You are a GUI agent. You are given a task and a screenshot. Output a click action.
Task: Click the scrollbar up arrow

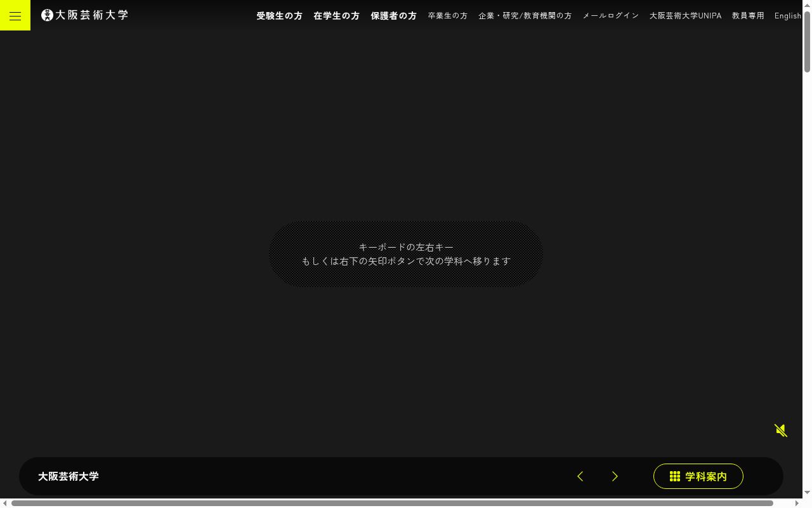[x=807, y=5]
